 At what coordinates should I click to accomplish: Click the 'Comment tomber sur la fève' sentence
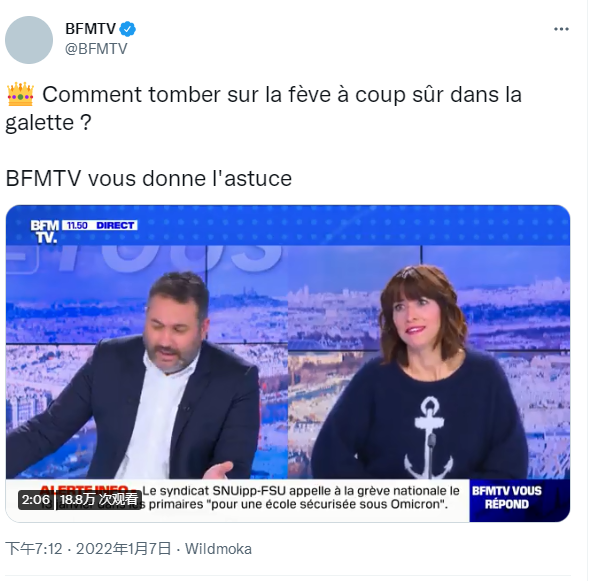264,108
